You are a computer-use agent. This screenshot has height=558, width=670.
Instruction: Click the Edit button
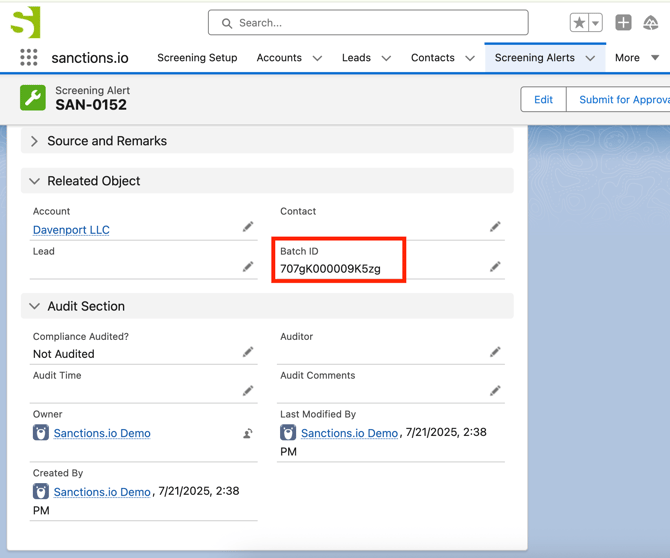[543, 100]
